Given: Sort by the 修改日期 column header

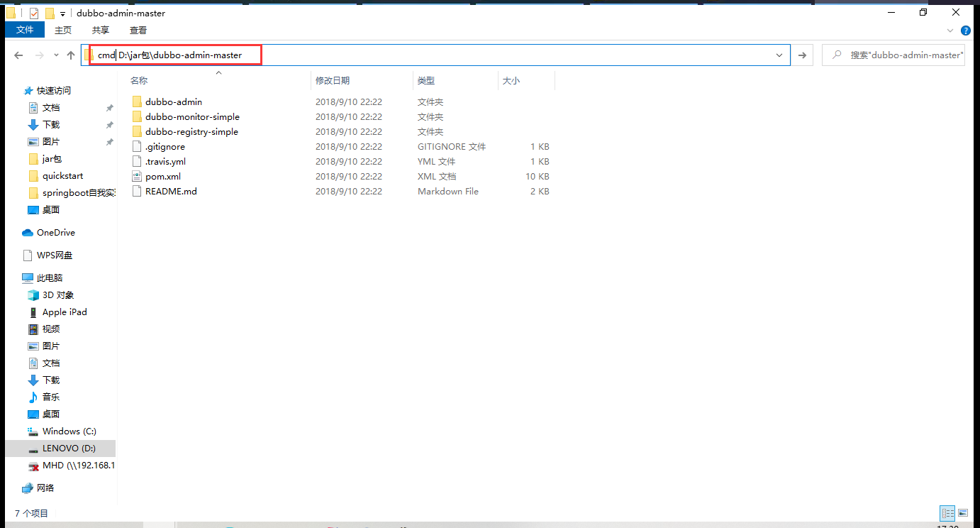Looking at the screenshot, I should tap(362, 81).
